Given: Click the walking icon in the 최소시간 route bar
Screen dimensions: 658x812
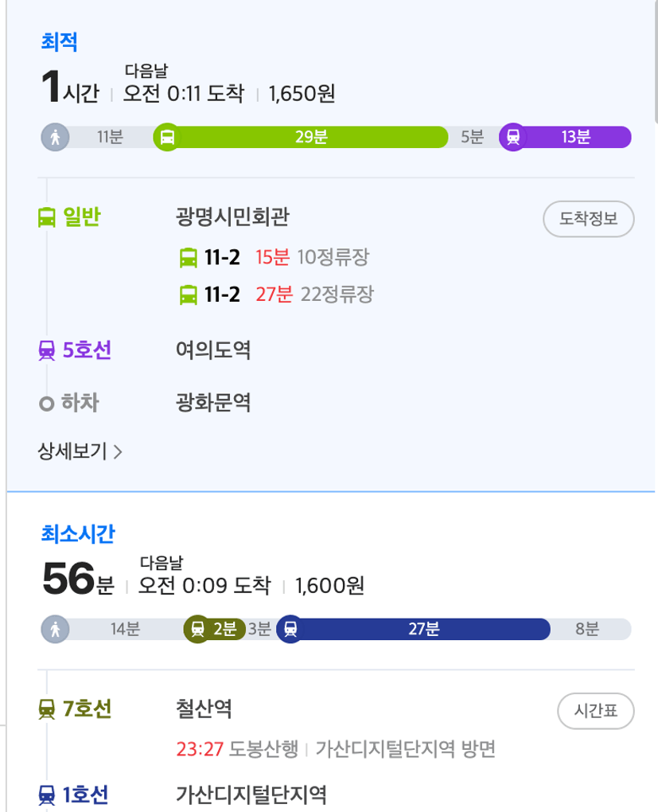Looking at the screenshot, I should pyautogui.click(x=56, y=629).
